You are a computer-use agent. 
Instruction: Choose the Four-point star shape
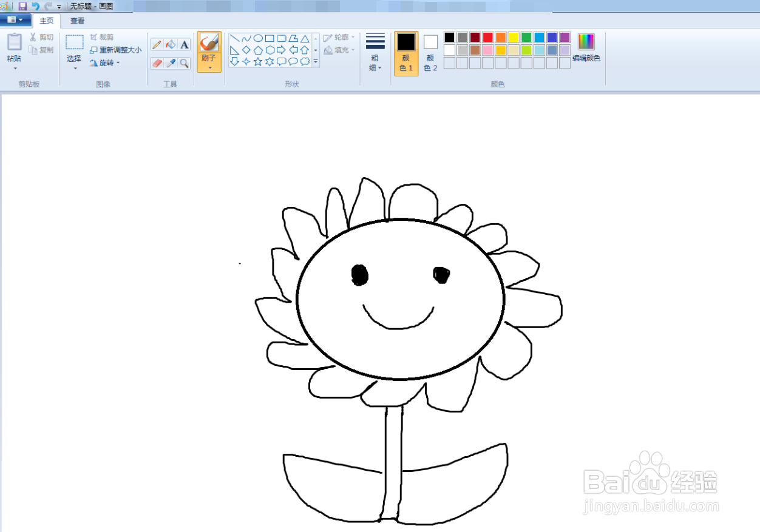(246, 61)
